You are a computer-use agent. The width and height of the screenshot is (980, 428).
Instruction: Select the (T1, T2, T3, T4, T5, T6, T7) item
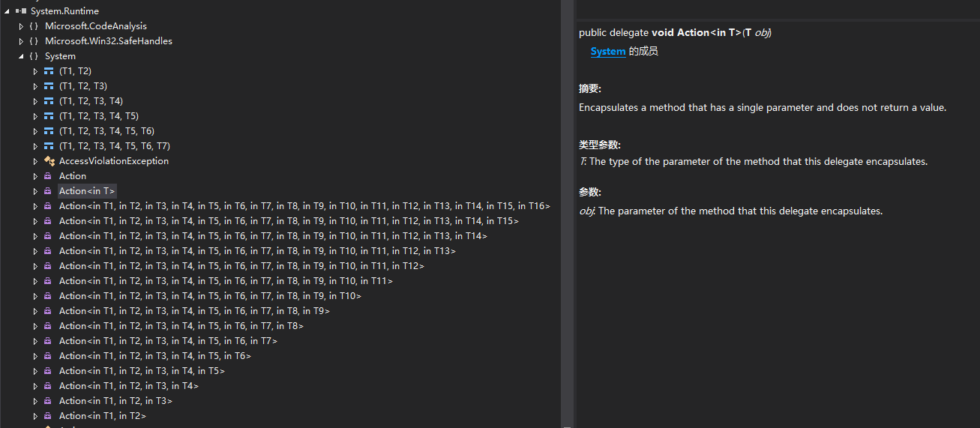(x=114, y=146)
